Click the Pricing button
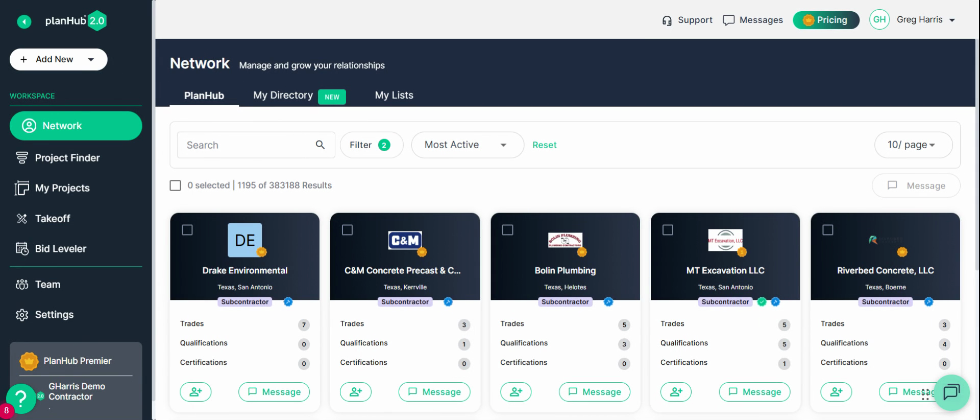The height and width of the screenshot is (420, 980). (826, 20)
